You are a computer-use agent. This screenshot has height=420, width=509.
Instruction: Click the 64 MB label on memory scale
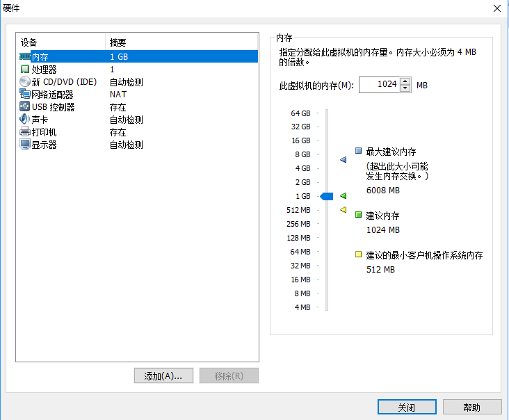(300, 252)
